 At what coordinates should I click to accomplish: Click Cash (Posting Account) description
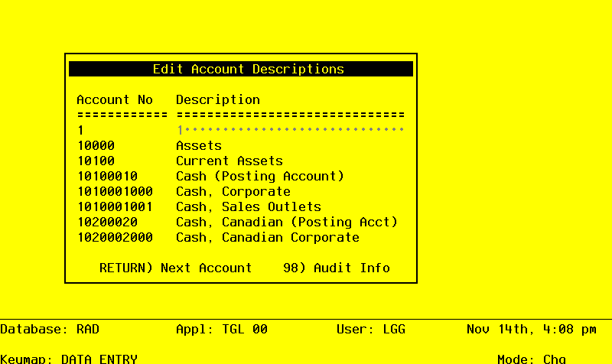(260, 176)
